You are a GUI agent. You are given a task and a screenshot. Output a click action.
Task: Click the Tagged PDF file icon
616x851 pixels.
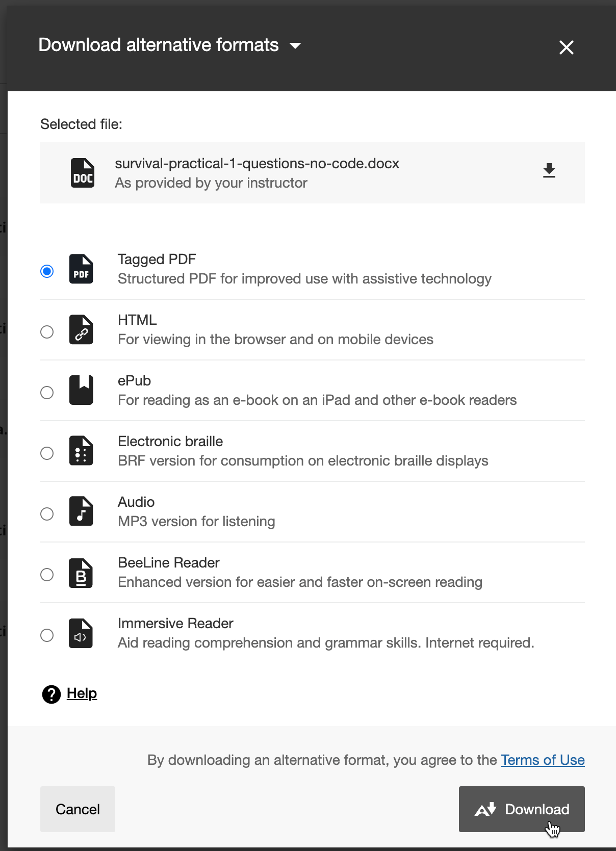click(x=81, y=269)
